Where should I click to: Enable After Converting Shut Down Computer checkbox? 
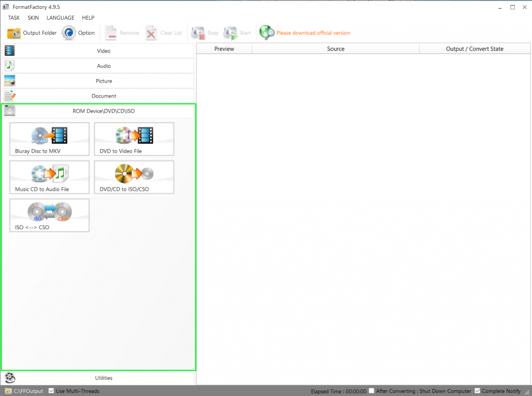point(371,391)
